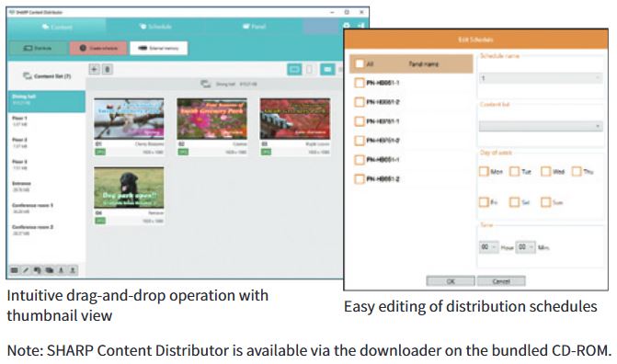
Task: Click the Create schedule button
Action: 98,48
